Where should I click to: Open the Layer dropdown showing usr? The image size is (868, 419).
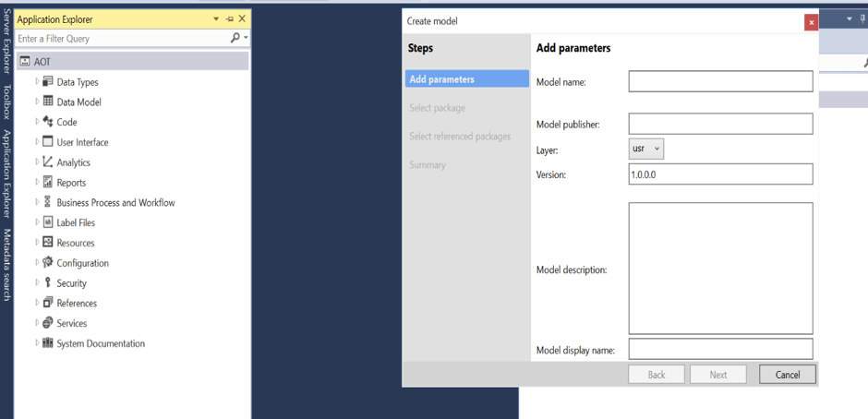pos(645,149)
